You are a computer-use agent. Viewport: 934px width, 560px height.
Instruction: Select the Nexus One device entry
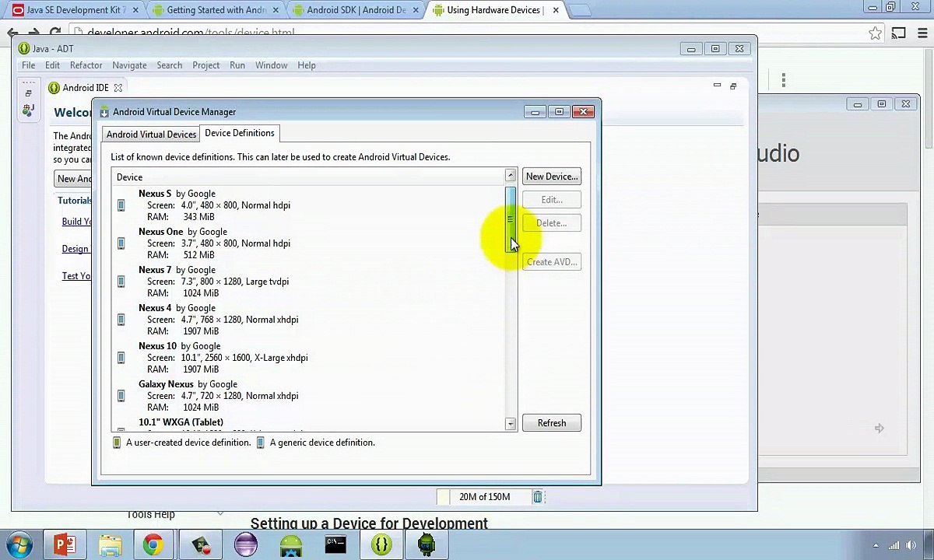tap(309, 243)
